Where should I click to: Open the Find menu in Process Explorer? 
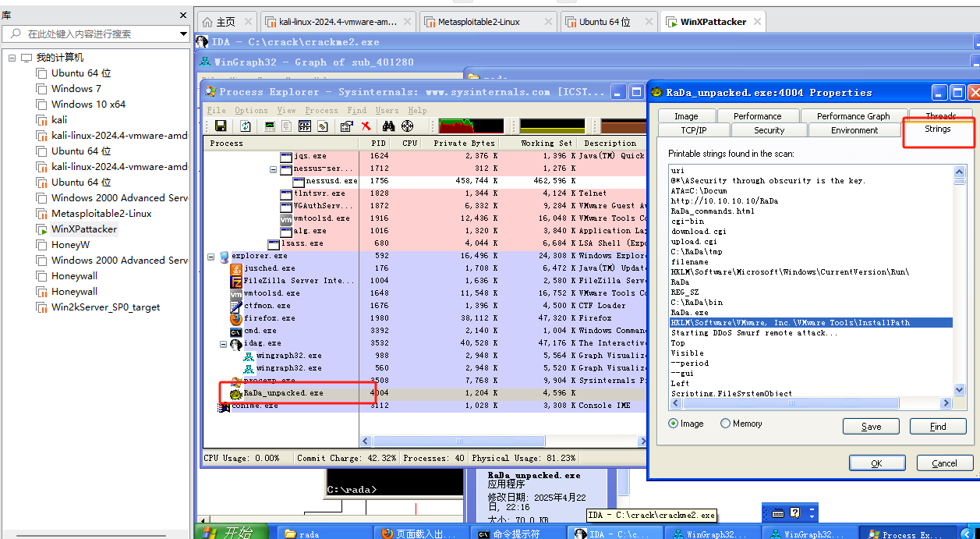[x=356, y=111]
